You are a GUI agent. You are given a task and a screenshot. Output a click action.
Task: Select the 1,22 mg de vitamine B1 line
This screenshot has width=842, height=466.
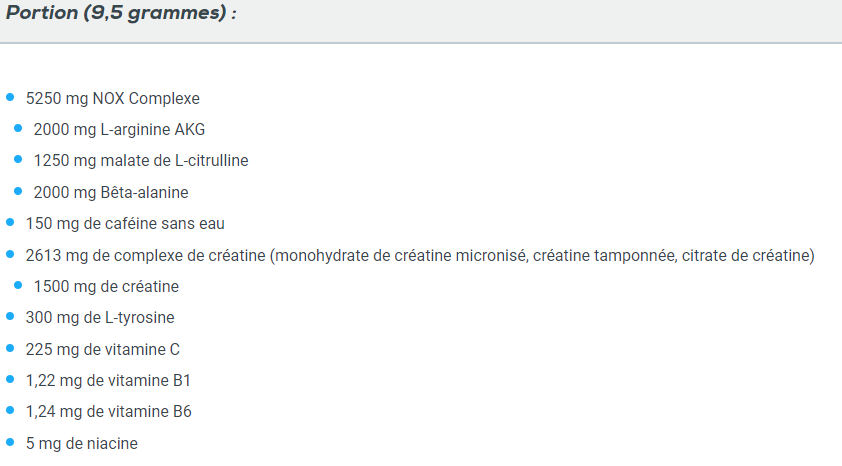coord(108,380)
